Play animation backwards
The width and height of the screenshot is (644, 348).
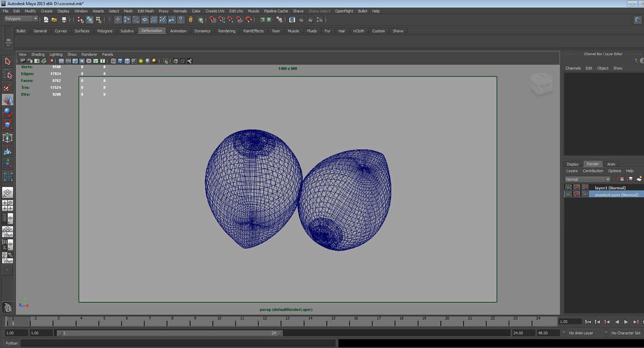617,322
